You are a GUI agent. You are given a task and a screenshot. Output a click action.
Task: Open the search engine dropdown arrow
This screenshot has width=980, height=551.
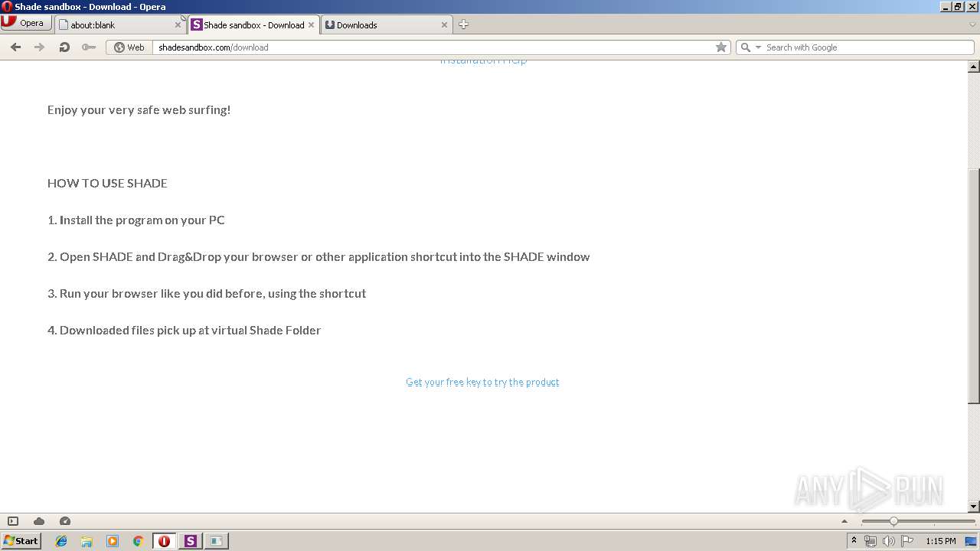759,47
